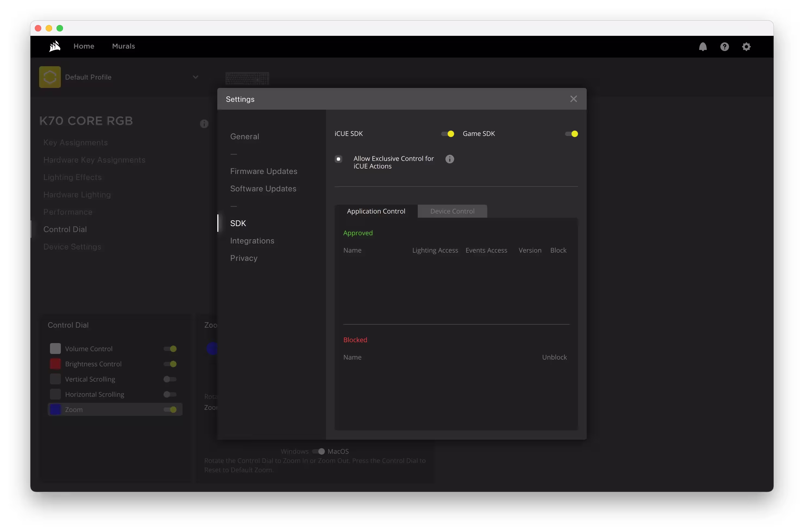
Task: Open Lighting Effects section
Action: click(72, 177)
